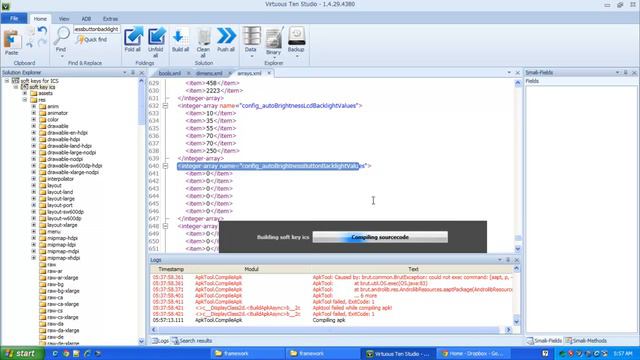
Task: Switch to the bools.xml editor tab
Action: click(170, 73)
